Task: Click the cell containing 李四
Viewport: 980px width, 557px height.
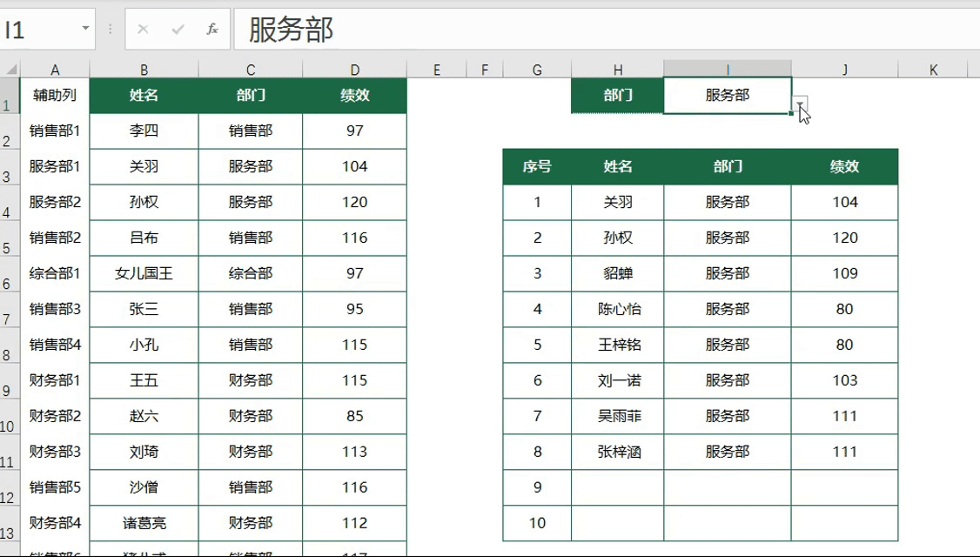Action: [x=144, y=131]
